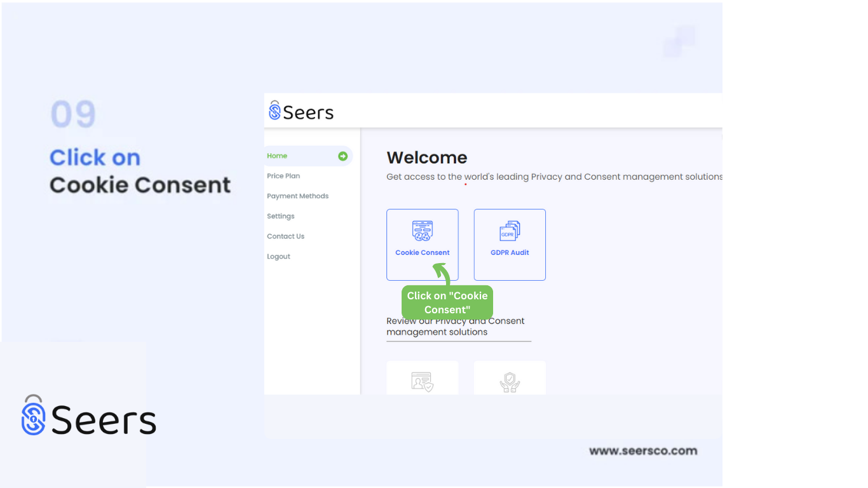The height and width of the screenshot is (488, 868).
Task: Click the Seers logo in the app header
Action: pos(301,111)
